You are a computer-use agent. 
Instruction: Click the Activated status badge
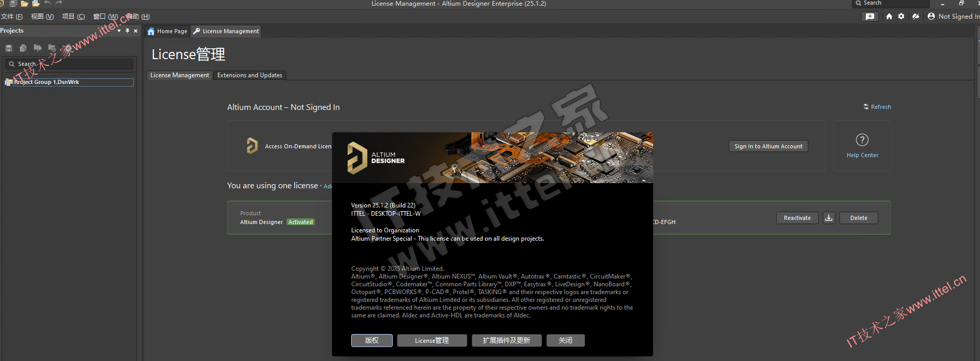(x=301, y=222)
